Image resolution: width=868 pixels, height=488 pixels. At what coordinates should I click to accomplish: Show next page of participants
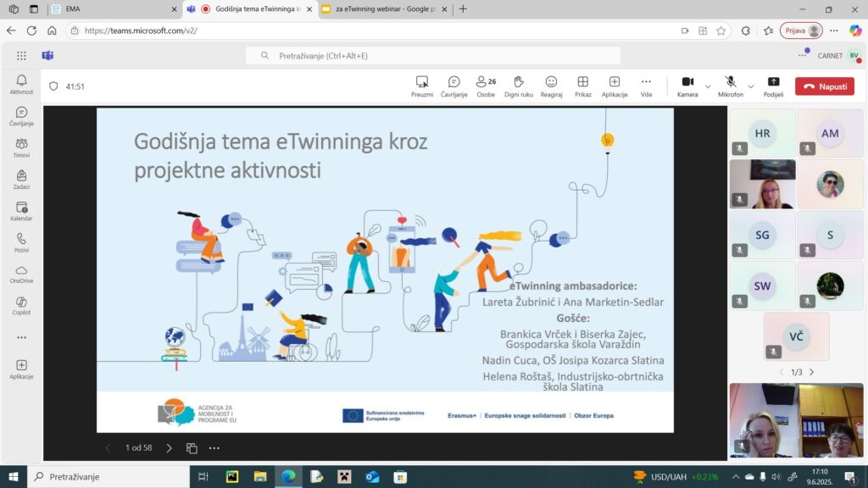(x=812, y=372)
